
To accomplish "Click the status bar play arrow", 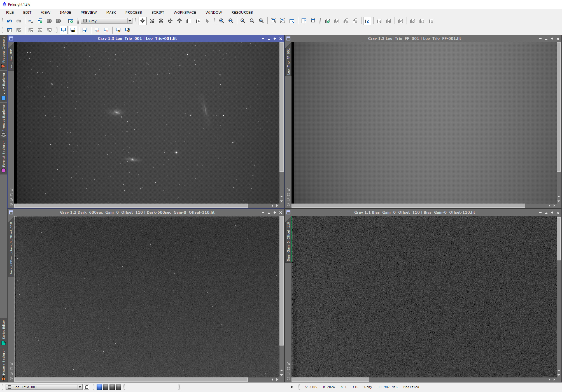I will click(292, 387).
